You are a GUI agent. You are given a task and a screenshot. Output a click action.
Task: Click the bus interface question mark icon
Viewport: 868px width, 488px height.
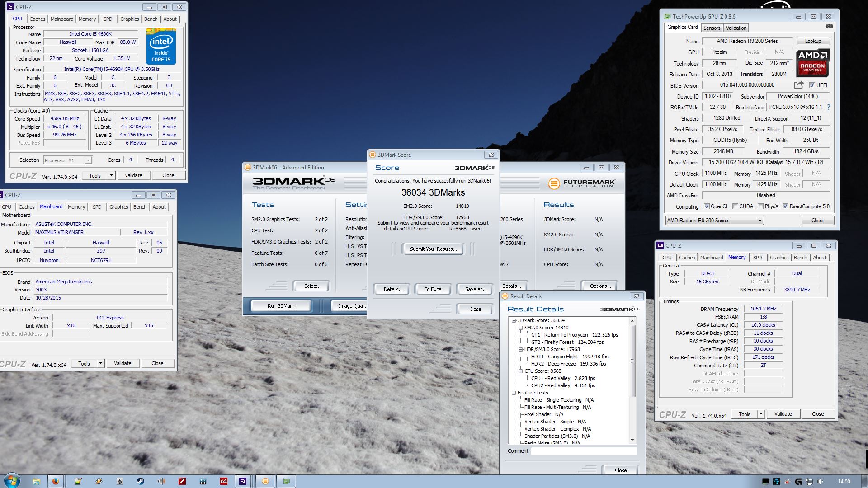tap(829, 107)
